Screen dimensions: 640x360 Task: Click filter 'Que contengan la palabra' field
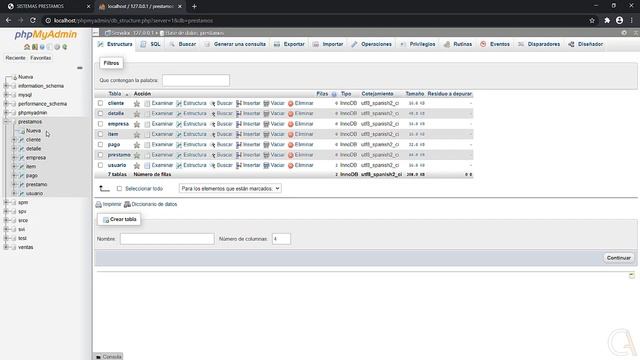pos(196,80)
